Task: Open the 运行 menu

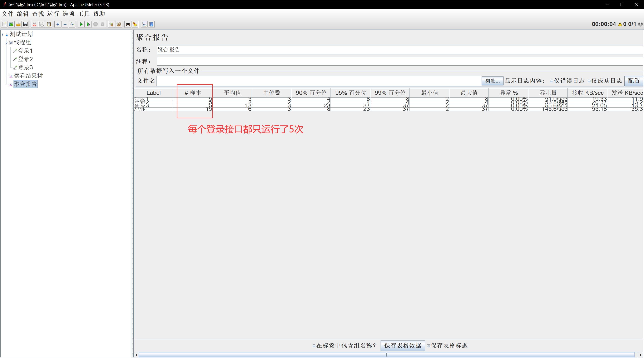Action: (x=53, y=14)
